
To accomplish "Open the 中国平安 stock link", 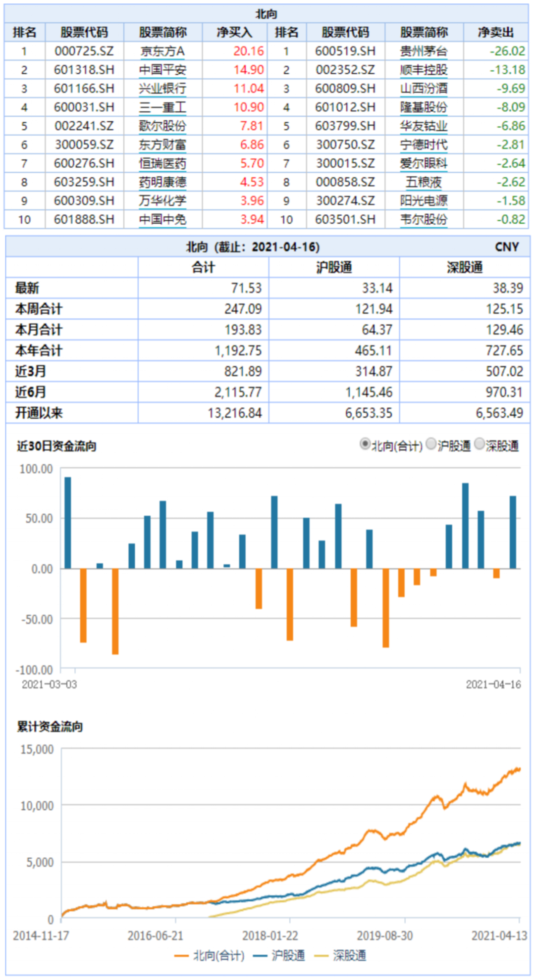I will click(x=162, y=70).
